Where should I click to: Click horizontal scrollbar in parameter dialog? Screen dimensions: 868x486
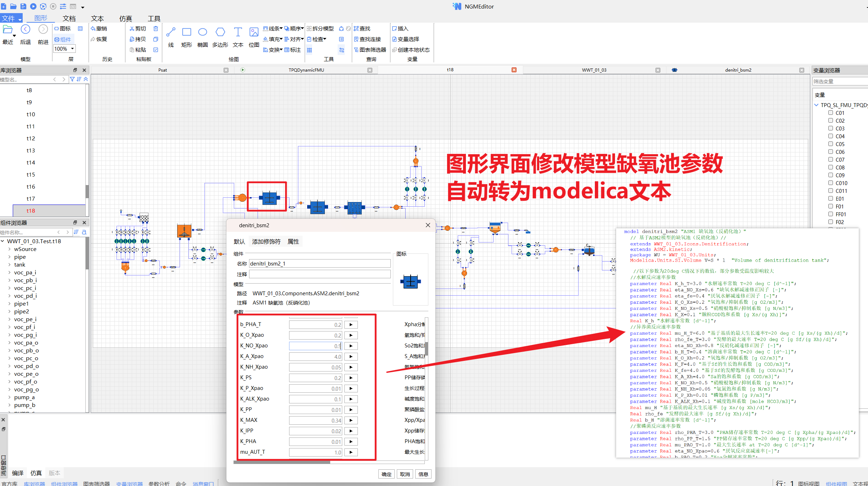point(282,462)
